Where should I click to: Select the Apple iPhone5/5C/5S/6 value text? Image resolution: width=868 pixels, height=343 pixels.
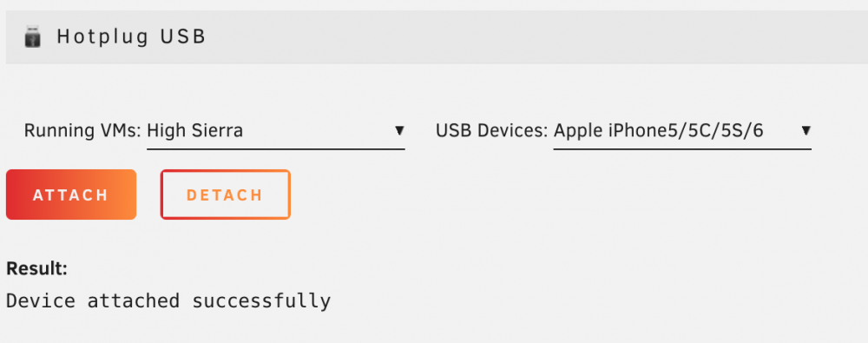[659, 131]
